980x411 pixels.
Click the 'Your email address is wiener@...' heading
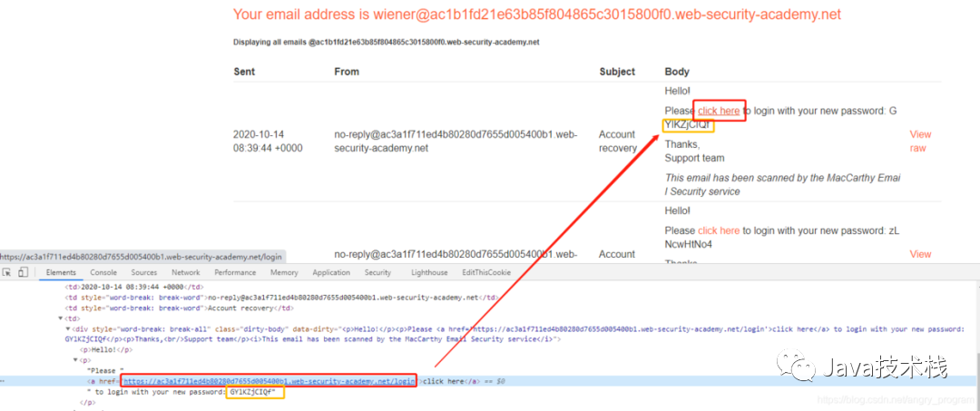(x=537, y=15)
